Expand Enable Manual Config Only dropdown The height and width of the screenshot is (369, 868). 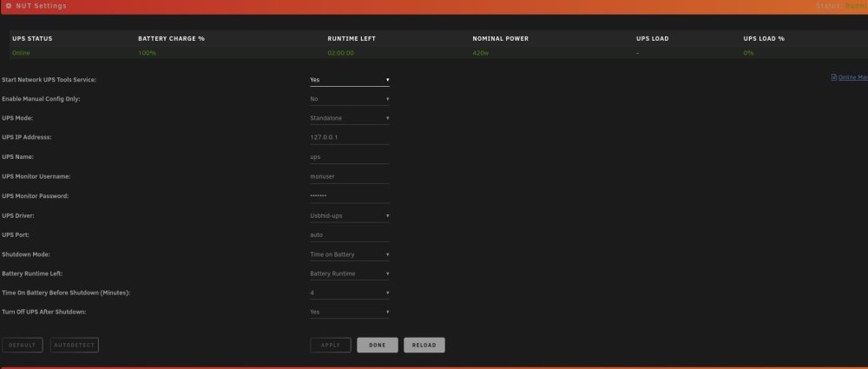tap(349, 99)
